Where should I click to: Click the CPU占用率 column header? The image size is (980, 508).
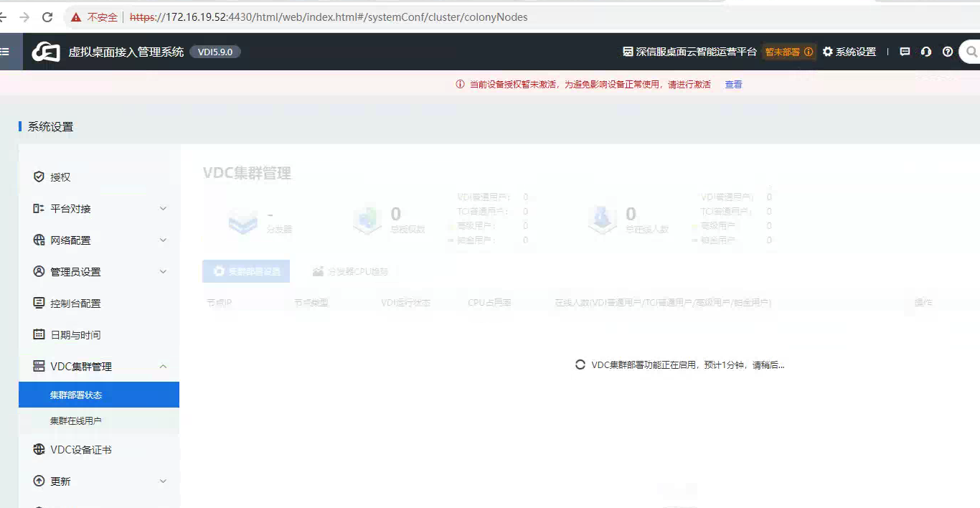pyautogui.click(x=489, y=303)
